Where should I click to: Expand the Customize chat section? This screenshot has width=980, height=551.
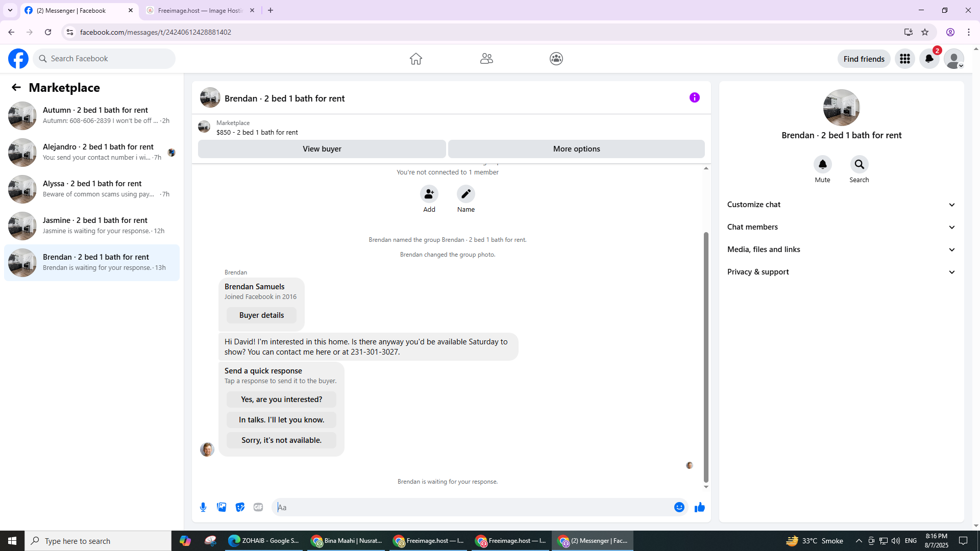(842, 205)
